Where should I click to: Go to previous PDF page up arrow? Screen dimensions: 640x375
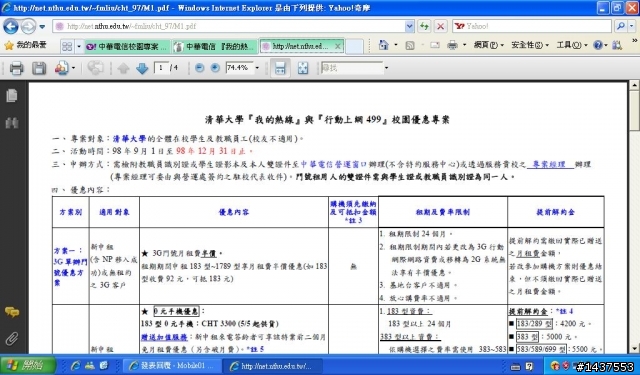tap(123, 68)
